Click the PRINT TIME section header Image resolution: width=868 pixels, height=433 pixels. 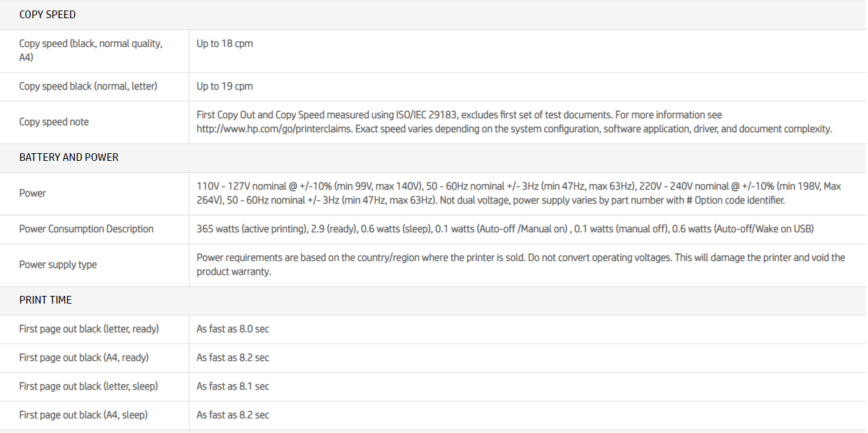(x=45, y=300)
